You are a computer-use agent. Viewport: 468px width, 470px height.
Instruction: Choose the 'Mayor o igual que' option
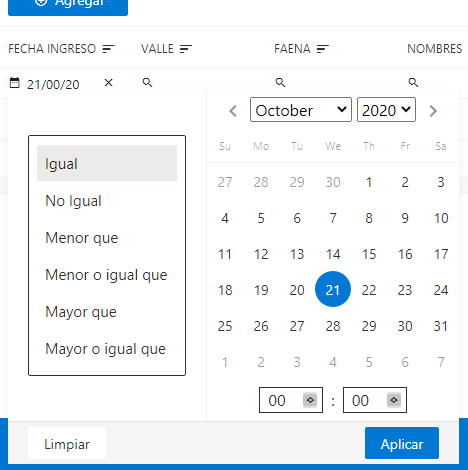[x=107, y=349]
